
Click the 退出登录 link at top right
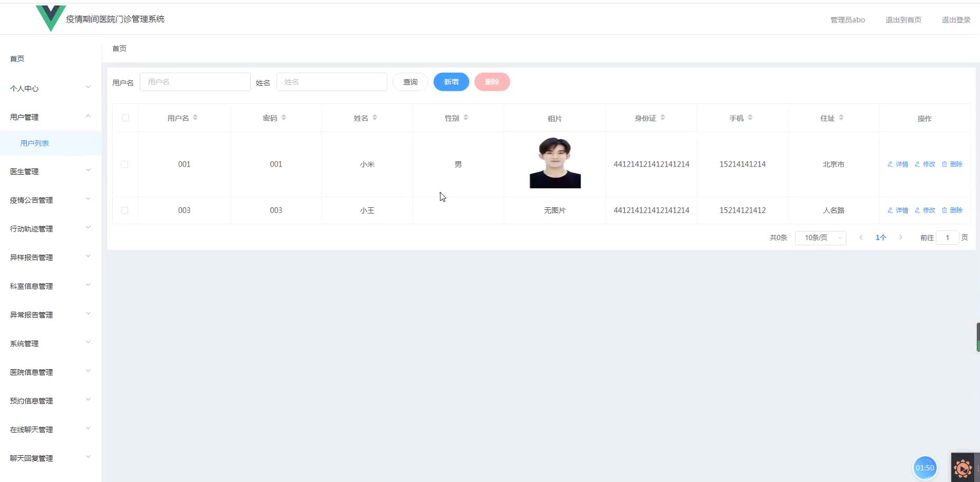coord(956,20)
